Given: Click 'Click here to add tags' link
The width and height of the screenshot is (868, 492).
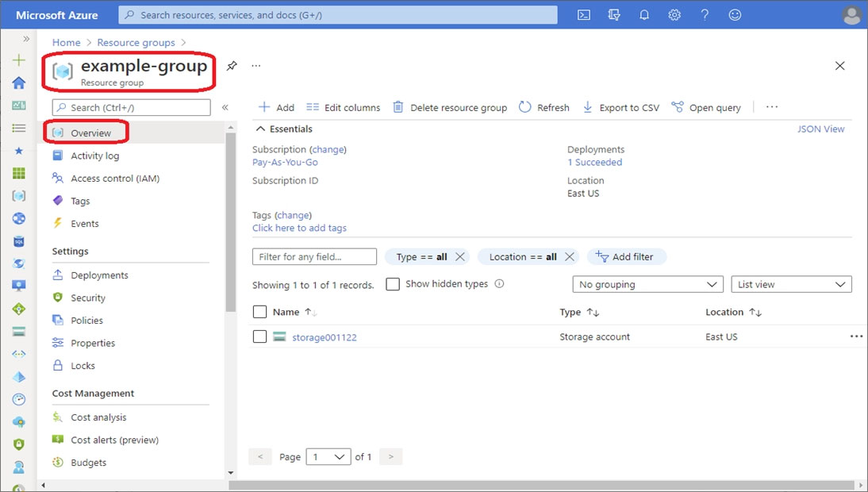Looking at the screenshot, I should click(299, 228).
